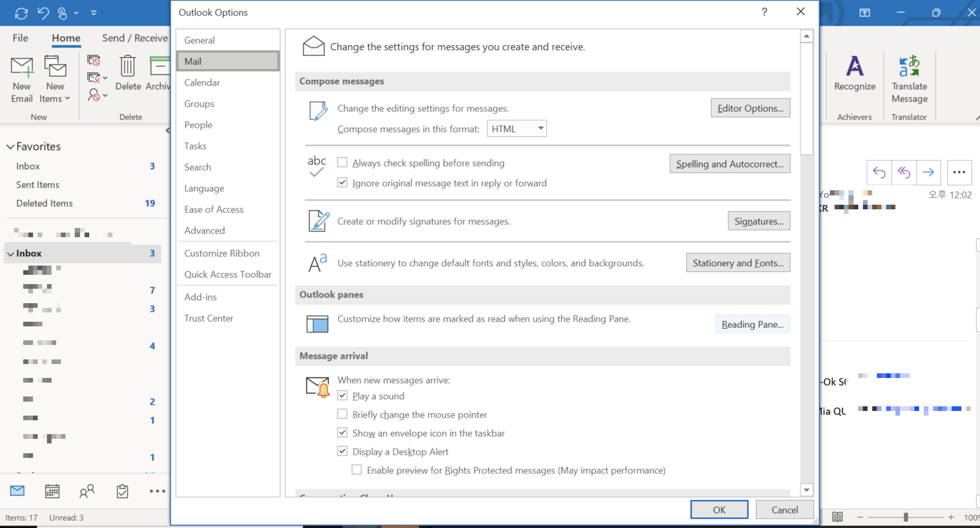Click the Reading Pane button

[753, 324]
